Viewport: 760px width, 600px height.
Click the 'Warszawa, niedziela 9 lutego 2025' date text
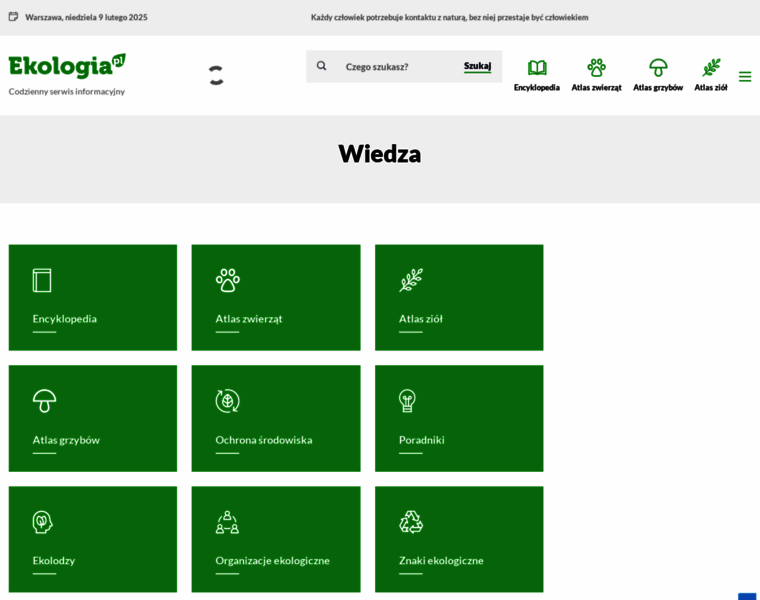coord(86,17)
